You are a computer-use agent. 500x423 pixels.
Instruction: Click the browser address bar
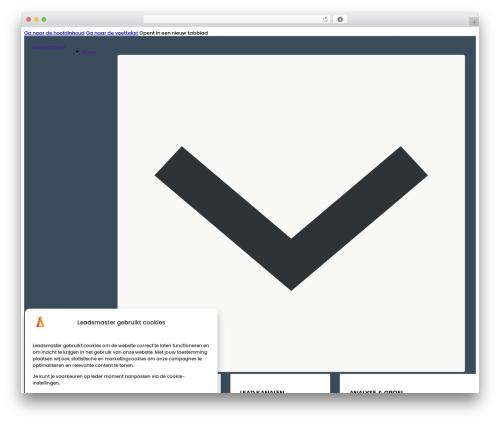coord(237,20)
